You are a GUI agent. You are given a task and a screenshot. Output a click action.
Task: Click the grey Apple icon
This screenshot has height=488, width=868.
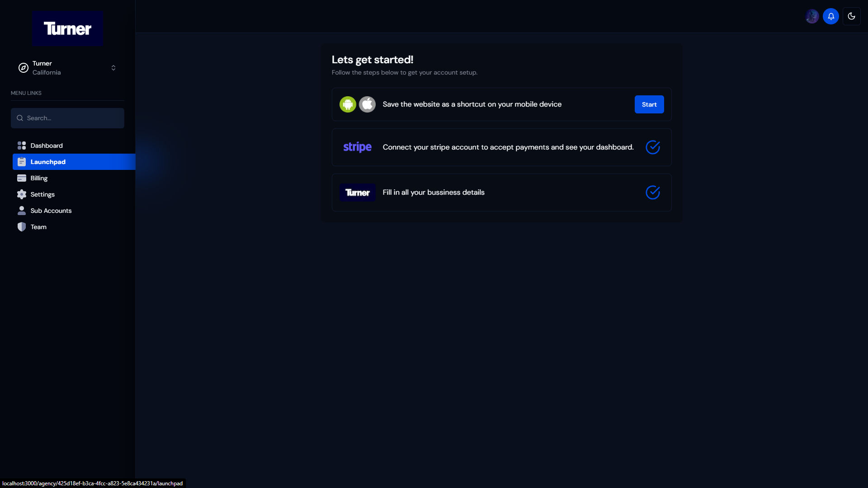367,104
